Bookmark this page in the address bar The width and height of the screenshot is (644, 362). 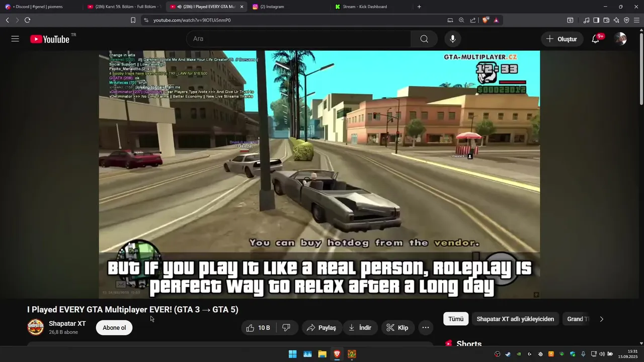pos(133,20)
